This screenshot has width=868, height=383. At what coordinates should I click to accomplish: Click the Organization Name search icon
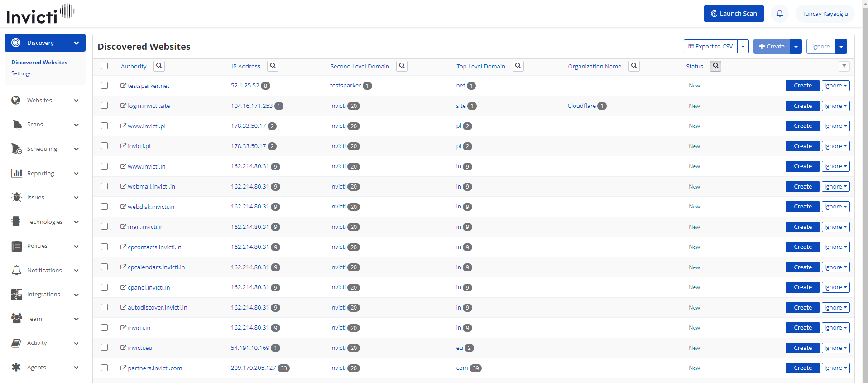click(634, 66)
